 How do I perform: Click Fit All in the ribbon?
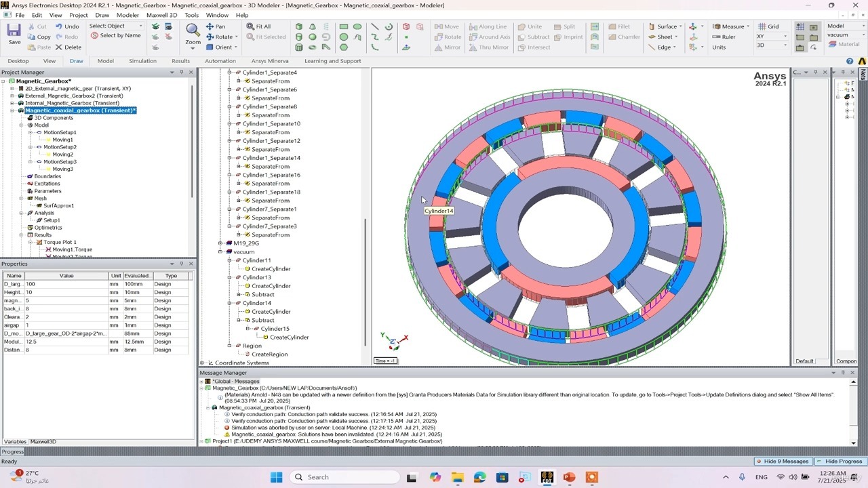click(258, 26)
